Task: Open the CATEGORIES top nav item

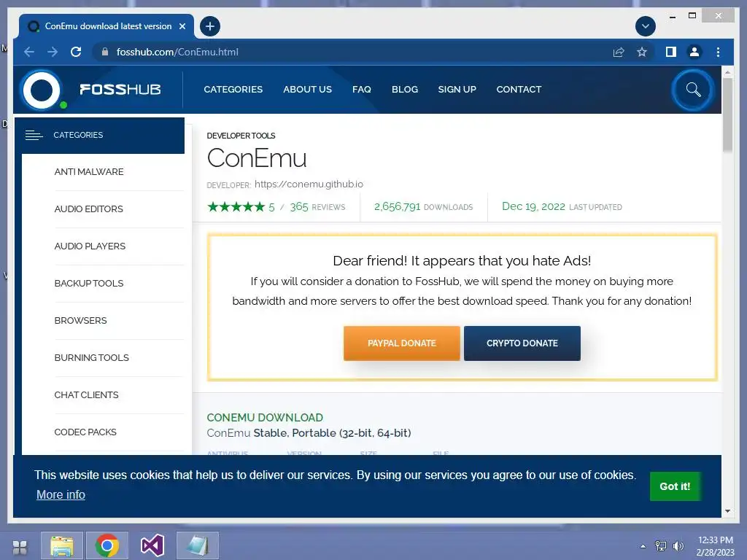Action: [x=233, y=90]
